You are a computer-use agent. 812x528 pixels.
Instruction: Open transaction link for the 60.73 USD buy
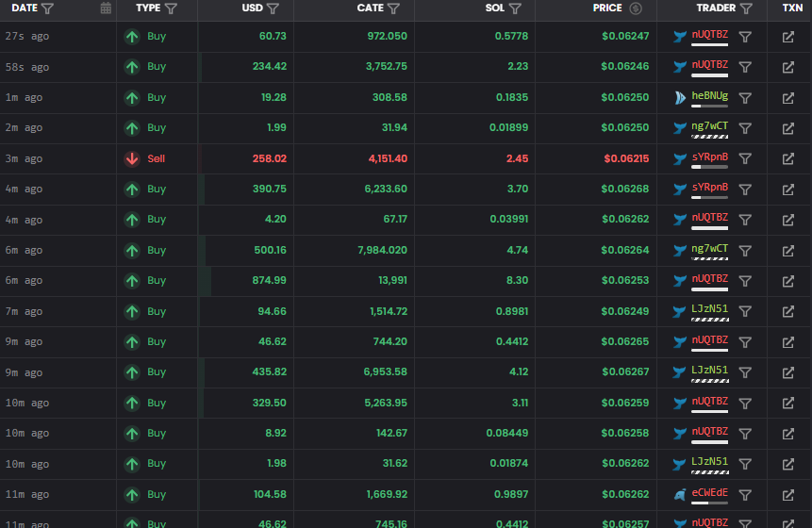coord(788,37)
